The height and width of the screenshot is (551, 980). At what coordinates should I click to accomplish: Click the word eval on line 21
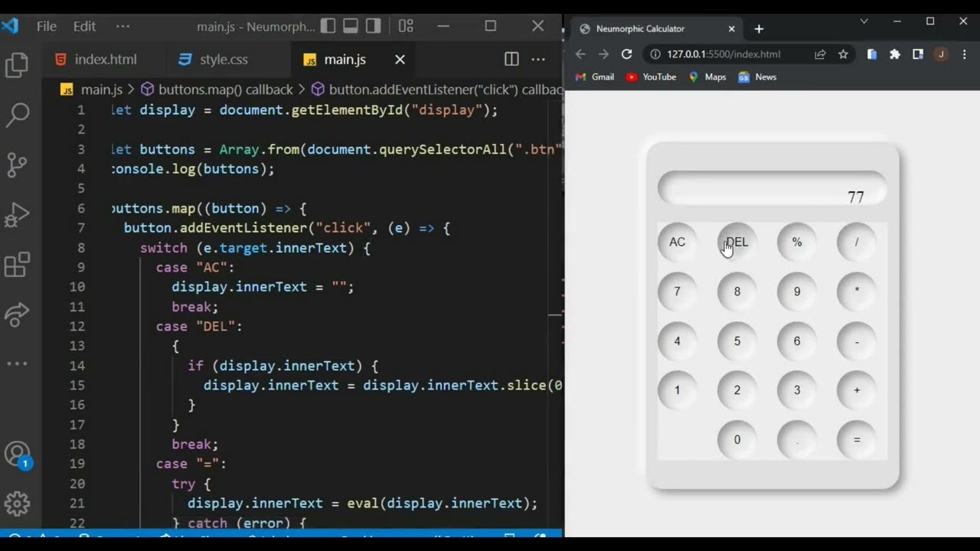point(363,503)
